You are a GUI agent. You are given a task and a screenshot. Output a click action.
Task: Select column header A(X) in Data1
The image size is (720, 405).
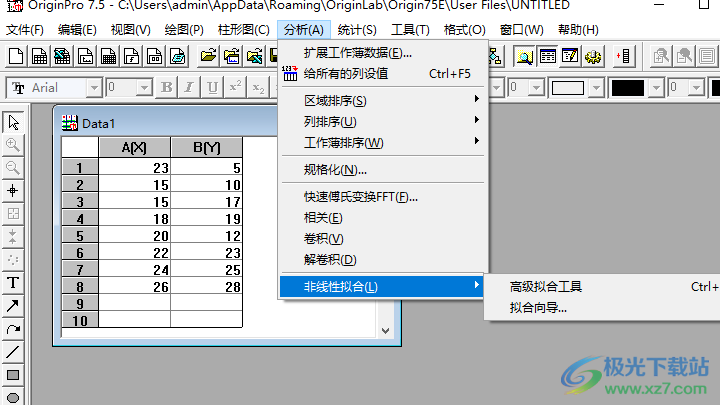tap(135, 147)
